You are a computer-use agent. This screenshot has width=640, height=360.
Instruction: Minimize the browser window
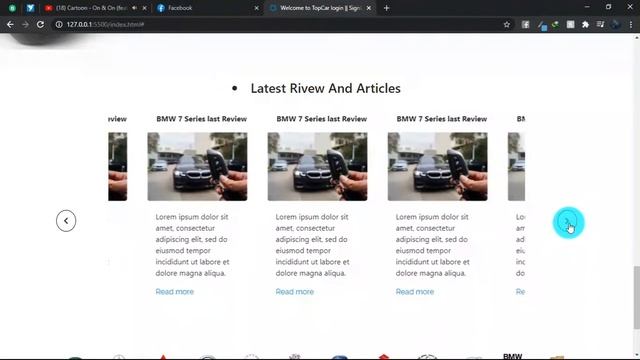point(587,7)
